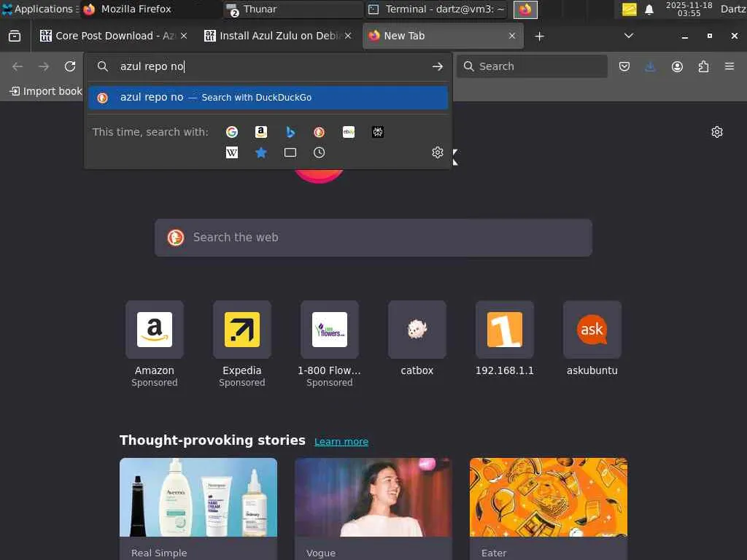Search this time with Amazon

(261, 132)
